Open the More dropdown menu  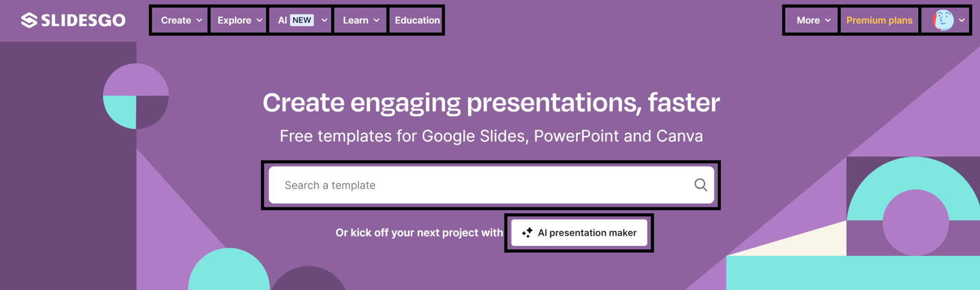pyautogui.click(x=812, y=20)
